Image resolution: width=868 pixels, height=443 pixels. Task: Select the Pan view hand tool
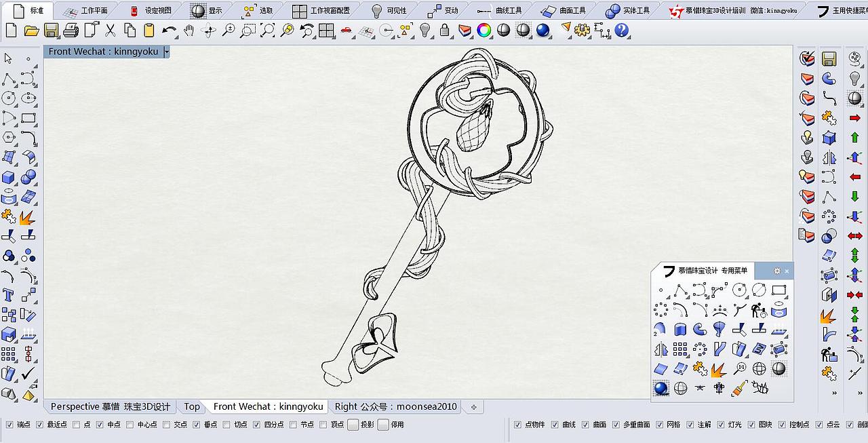pos(189,31)
